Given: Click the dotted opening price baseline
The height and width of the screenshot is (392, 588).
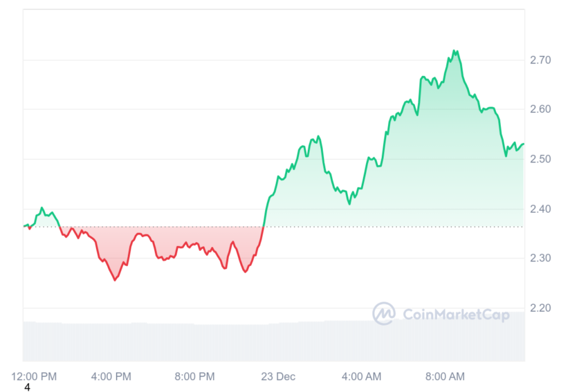Looking at the screenshot, I should pyautogui.click(x=274, y=227).
